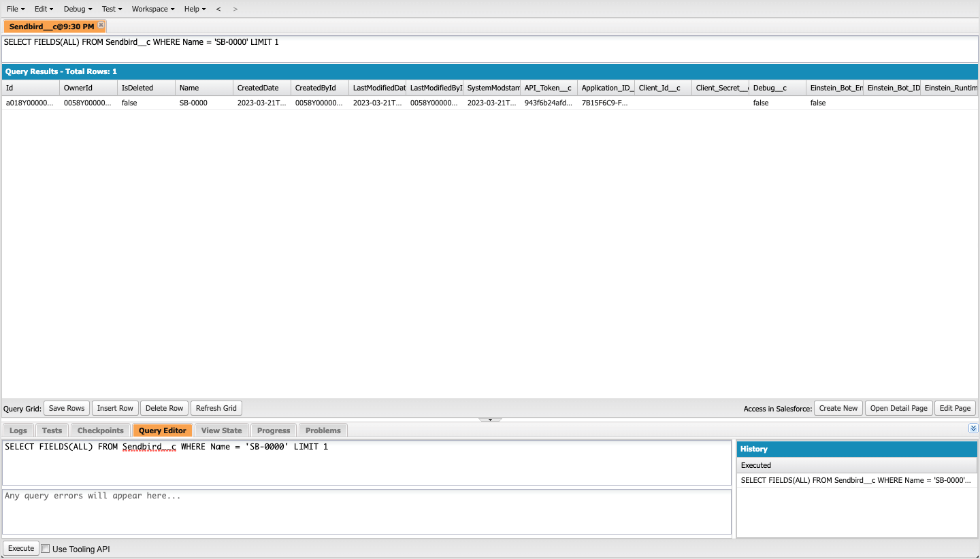Screen dimensions: 980x559
Task: Click the query errors output area
Action: (367, 512)
